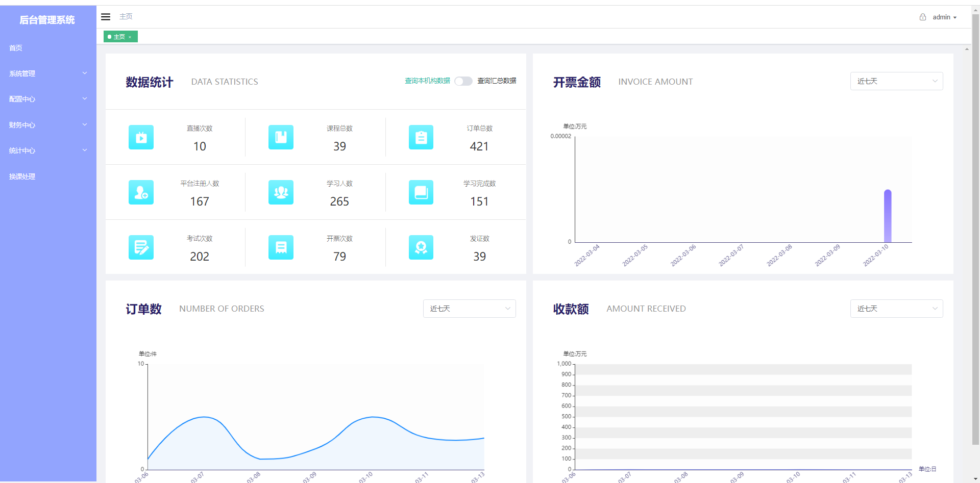Expand the 系统管理 sidebar menu

pos(48,73)
